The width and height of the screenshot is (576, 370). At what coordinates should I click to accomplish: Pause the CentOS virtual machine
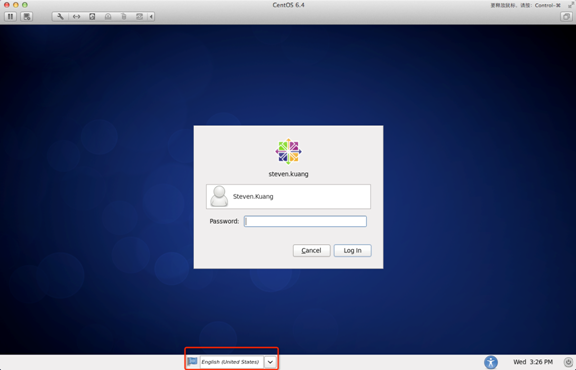(x=10, y=17)
